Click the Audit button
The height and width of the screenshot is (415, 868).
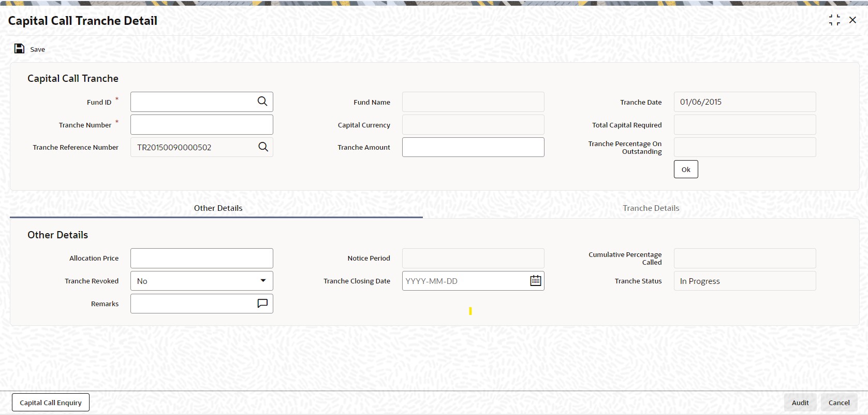coord(800,403)
